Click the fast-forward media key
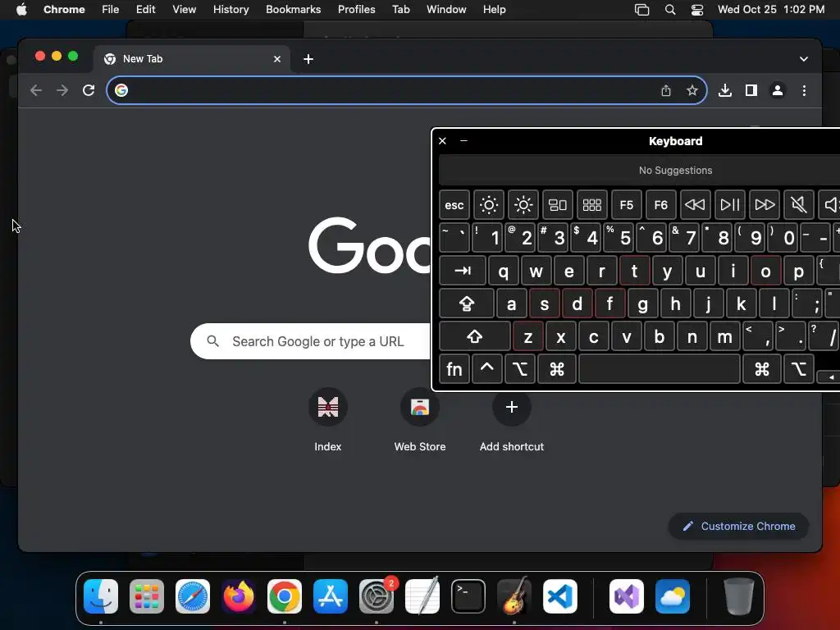This screenshot has width=840, height=630. (765, 204)
